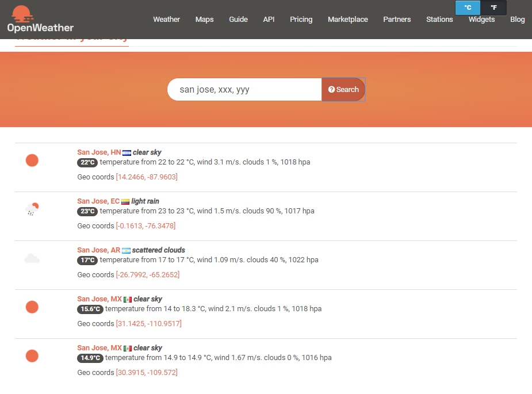Open geo coords 14.2466, -87.9603 link
Screen dimensions: 532x394
[147, 177]
